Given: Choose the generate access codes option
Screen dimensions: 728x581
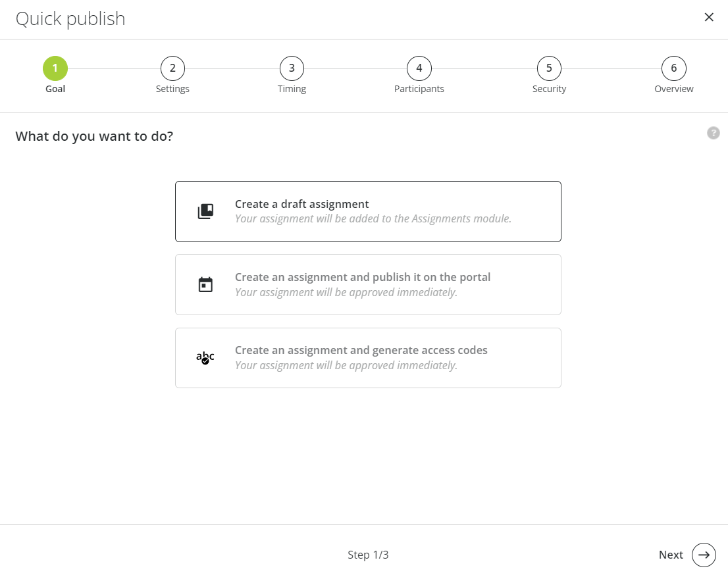Looking at the screenshot, I should [368, 357].
